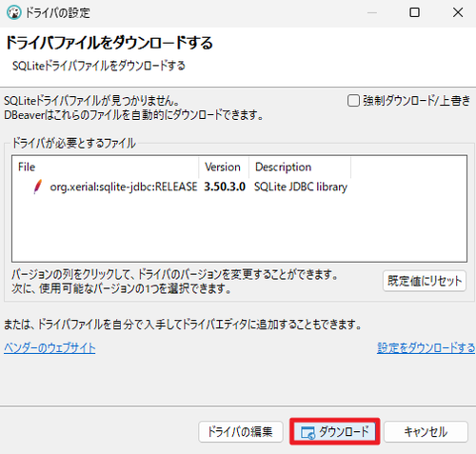Image resolution: width=476 pixels, height=454 pixels.
Task: Click the empty area of file list
Action: (x=240, y=228)
